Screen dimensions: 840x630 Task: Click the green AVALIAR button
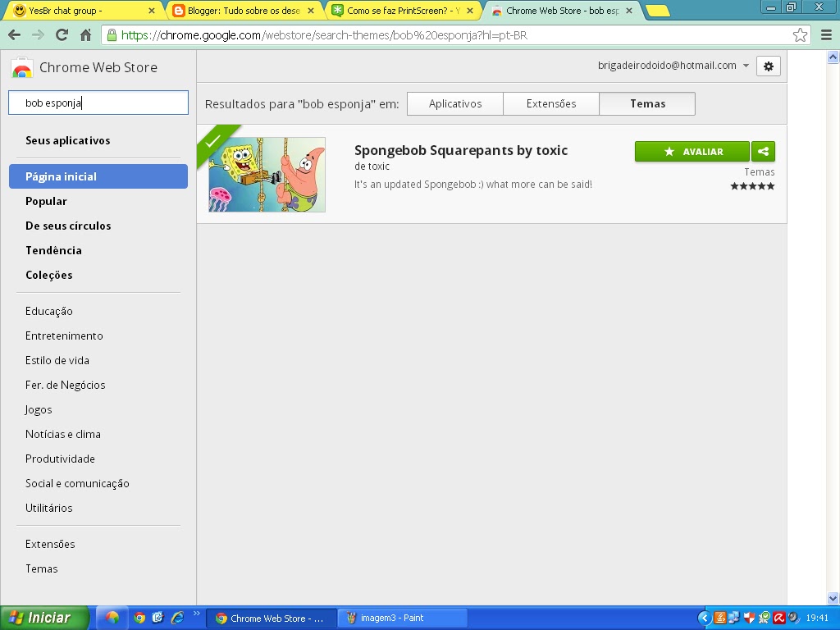692,152
